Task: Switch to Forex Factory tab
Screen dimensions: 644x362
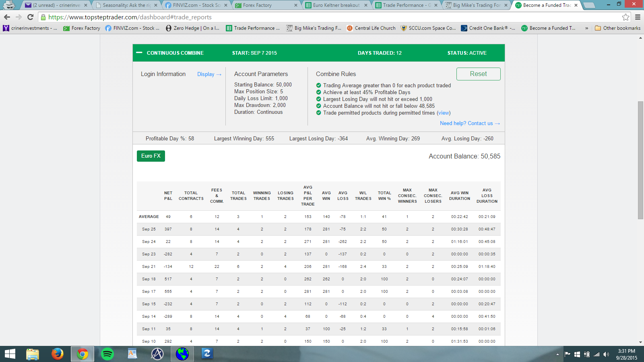Action: (x=266, y=5)
